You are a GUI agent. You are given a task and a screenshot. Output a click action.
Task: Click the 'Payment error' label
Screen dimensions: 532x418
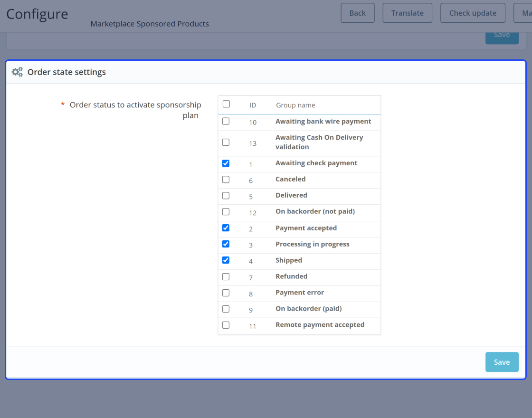300,293
